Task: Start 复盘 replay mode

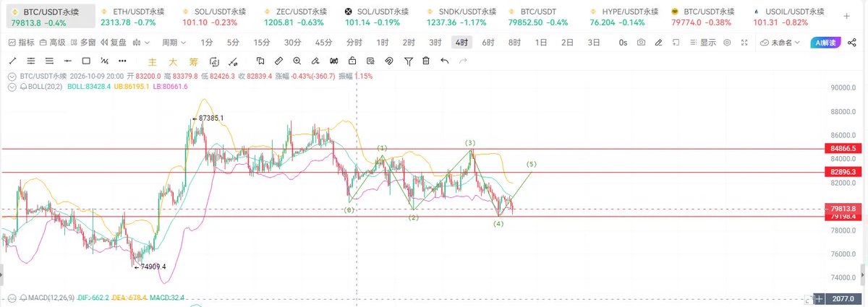Action: [114, 43]
